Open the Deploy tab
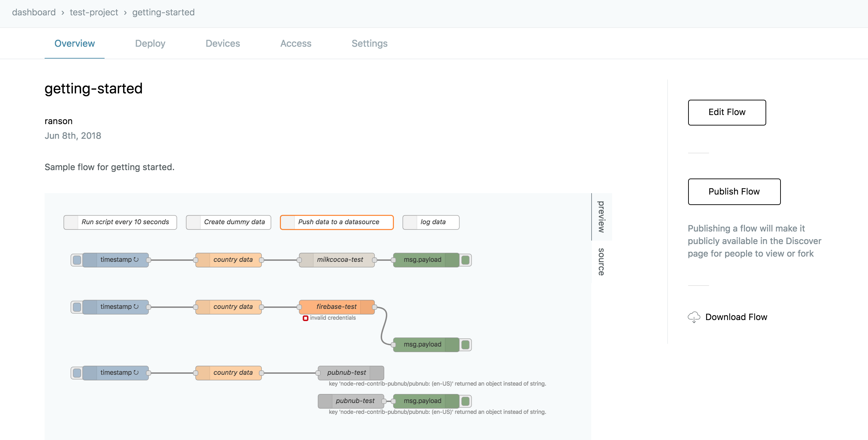Viewport: 868px width, 440px height. (150, 44)
